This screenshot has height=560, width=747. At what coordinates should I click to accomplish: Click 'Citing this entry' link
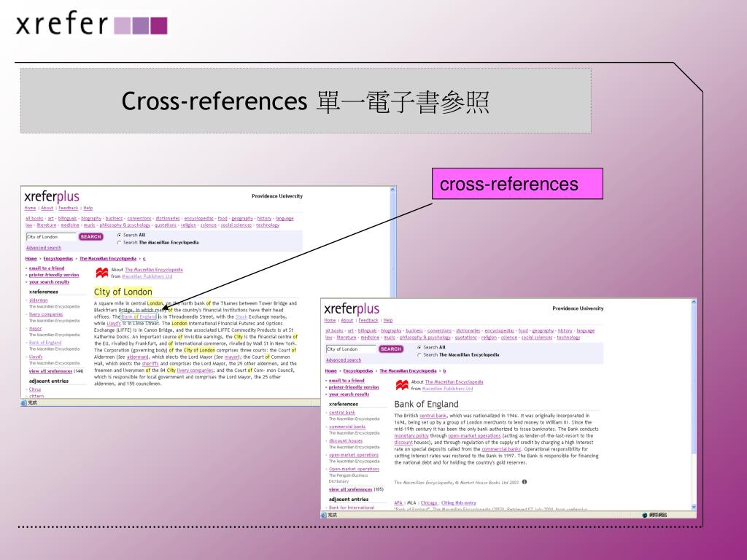click(x=459, y=503)
